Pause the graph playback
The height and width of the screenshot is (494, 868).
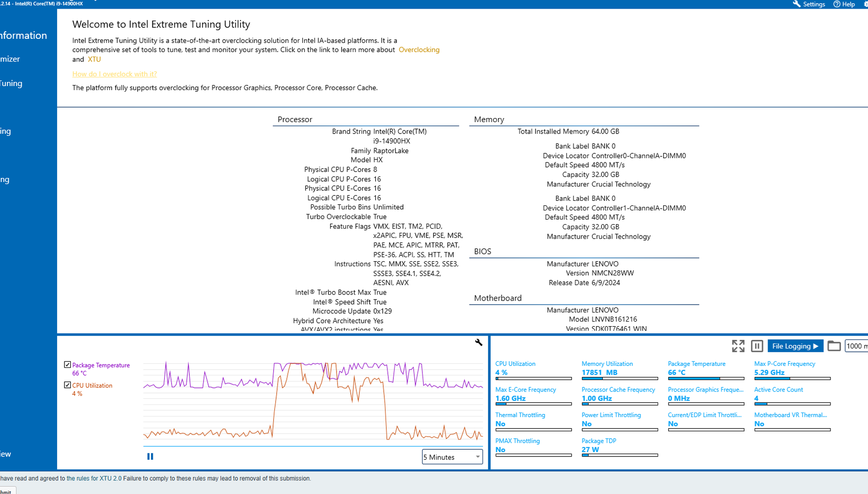pyautogui.click(x=150, y=456)
